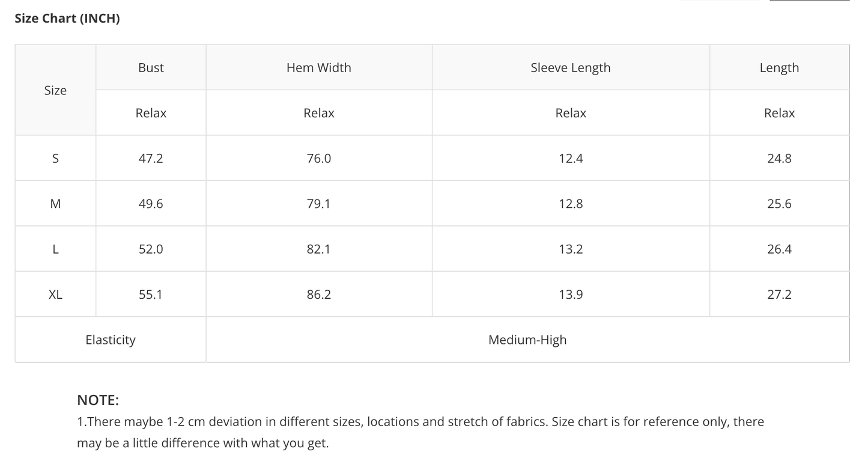Click the Elasticity row label

[111, 340]
